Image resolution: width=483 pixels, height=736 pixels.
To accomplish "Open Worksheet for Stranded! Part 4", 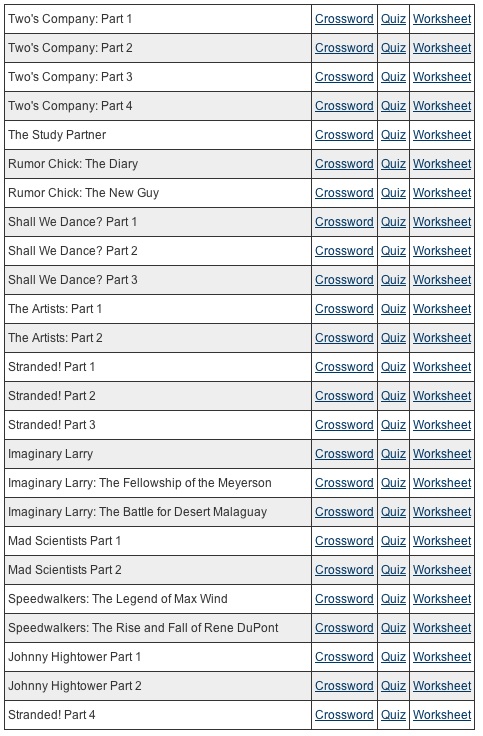I will click(442, 715).
